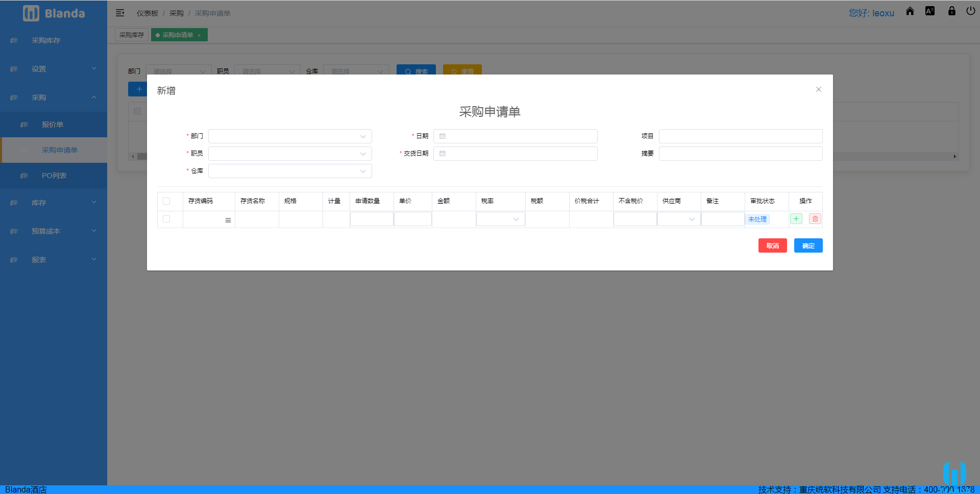Click the home icon in top bar
This screenshot has height=494, width=980.
(x=910, y=11)
